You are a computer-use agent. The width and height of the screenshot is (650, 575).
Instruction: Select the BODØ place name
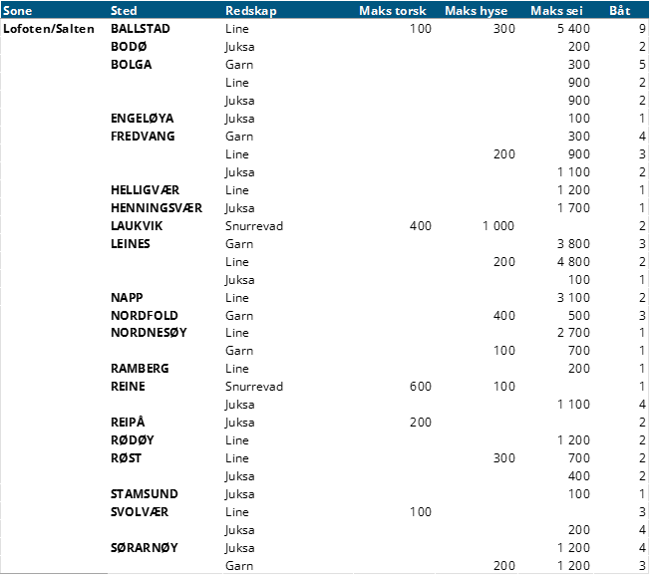pyautogui.click(x=129, y=46)
